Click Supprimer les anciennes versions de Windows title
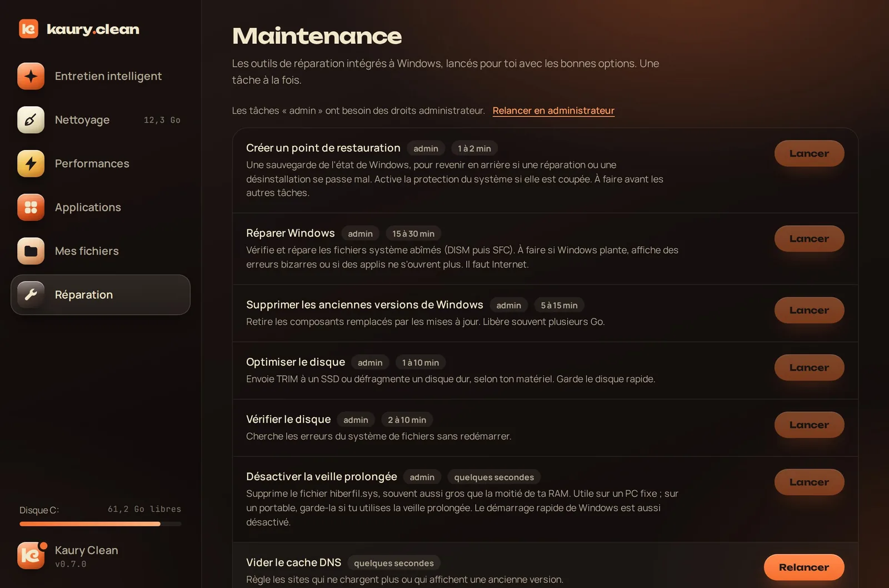889x588 pixels. pyautogui.click(x=364, y=305)
